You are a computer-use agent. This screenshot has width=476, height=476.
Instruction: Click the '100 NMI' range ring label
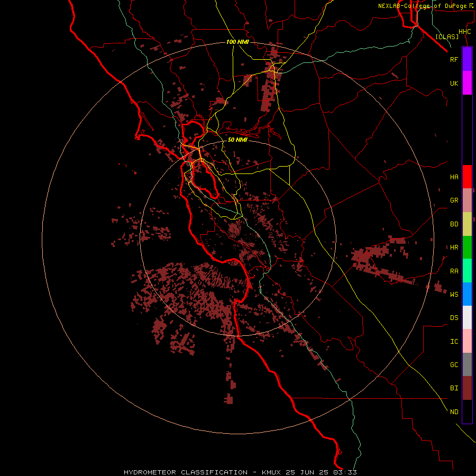237,42
